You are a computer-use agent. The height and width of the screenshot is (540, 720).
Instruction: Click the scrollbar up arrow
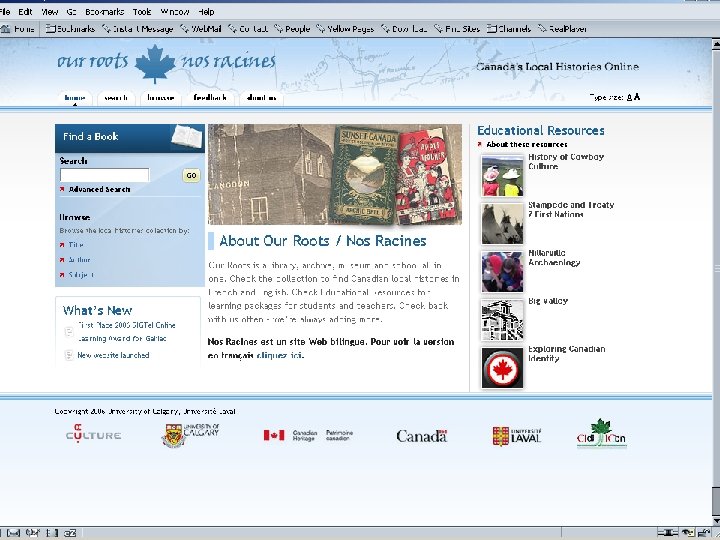pyautogui.click(x=716, y=44)
